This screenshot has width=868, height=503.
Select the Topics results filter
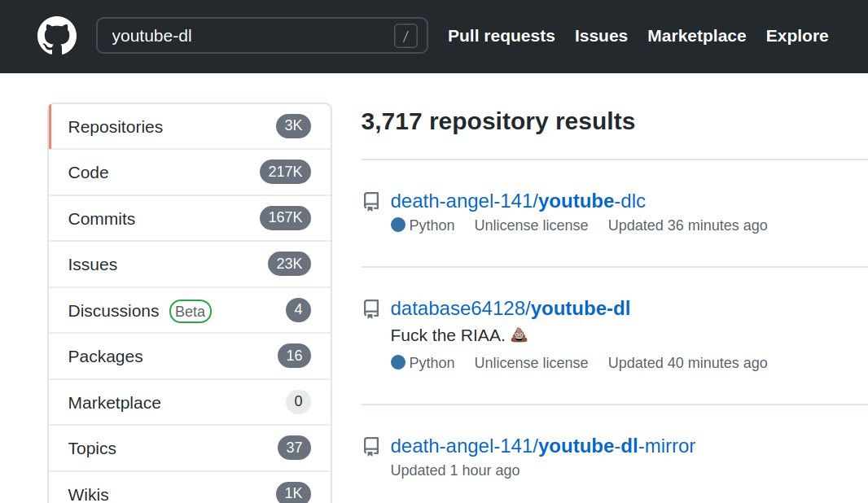[190, 448]
